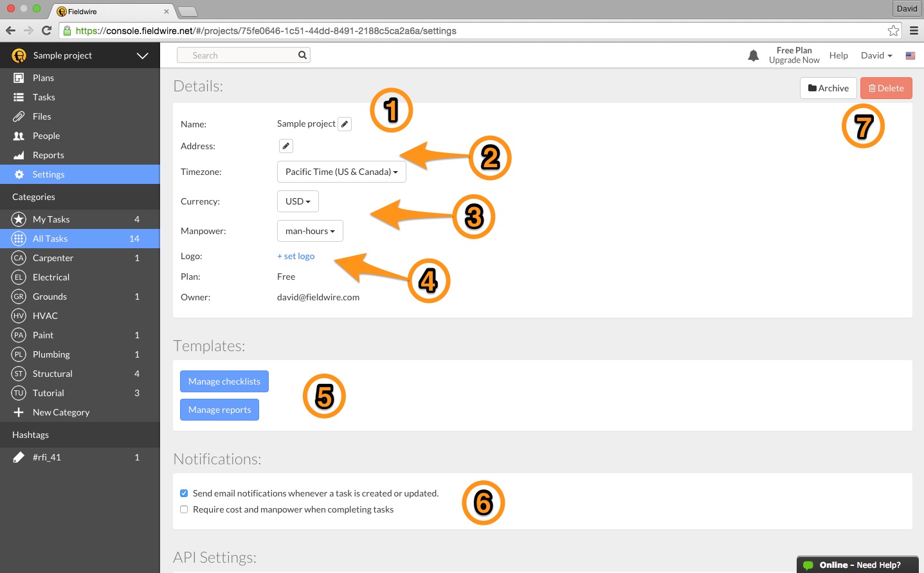924x573 pixels.
Task: Click the Fieldwire logo in sidebar header
Action: click(19, 56)
